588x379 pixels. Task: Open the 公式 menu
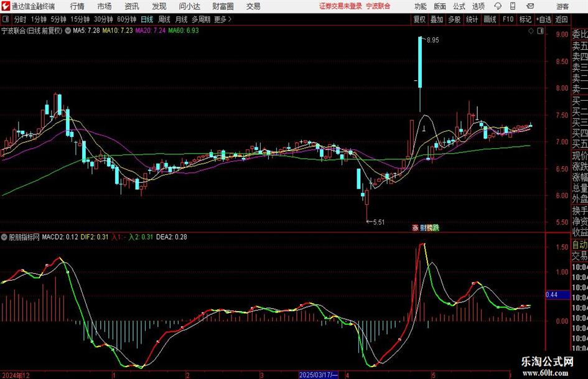point(459,6)
